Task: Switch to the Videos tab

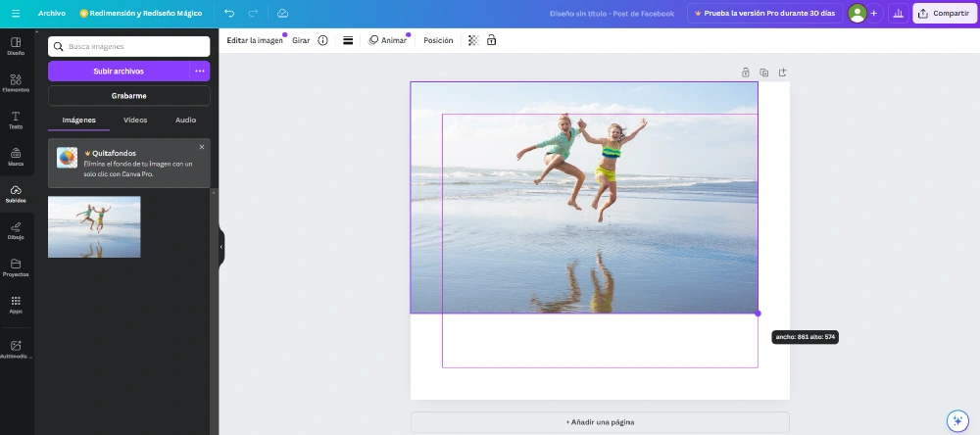Action: [x=135, y=120]
